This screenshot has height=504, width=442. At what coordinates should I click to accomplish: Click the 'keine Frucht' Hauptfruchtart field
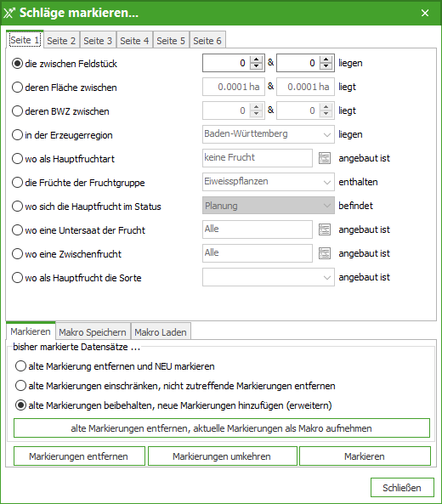258,158
